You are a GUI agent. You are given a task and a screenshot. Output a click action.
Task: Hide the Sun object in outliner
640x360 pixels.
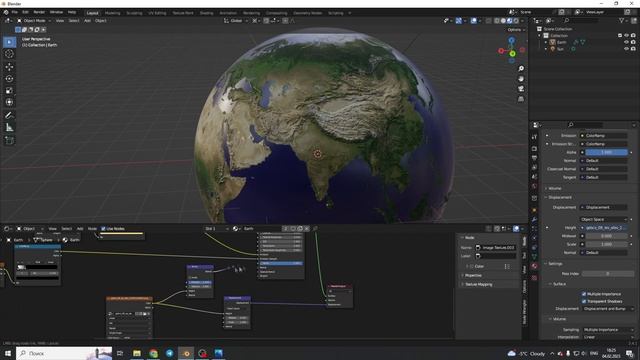tap(627, 49)
